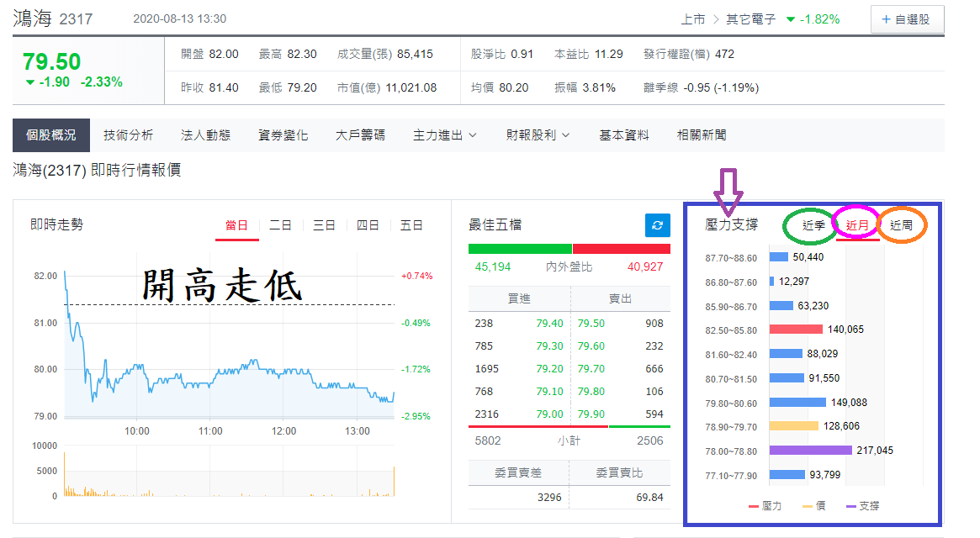Select 近月 in the 壓力支撐 panel

[857, 225]
